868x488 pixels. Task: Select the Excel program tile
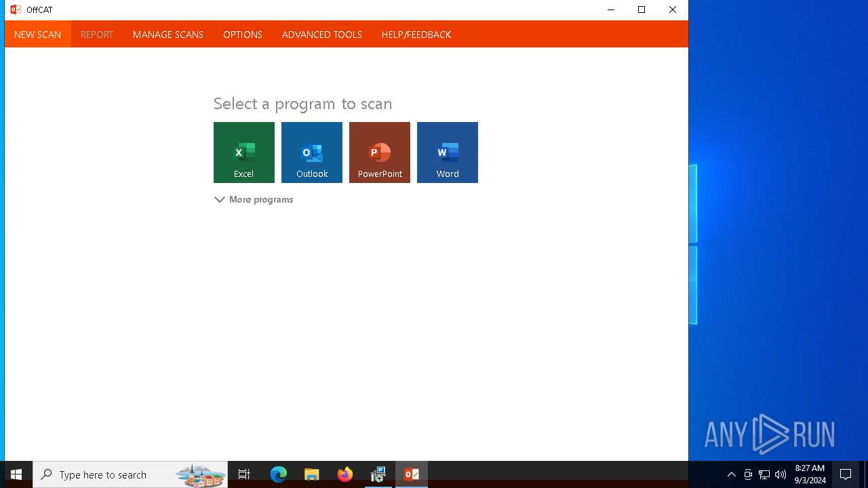point(244,152)
